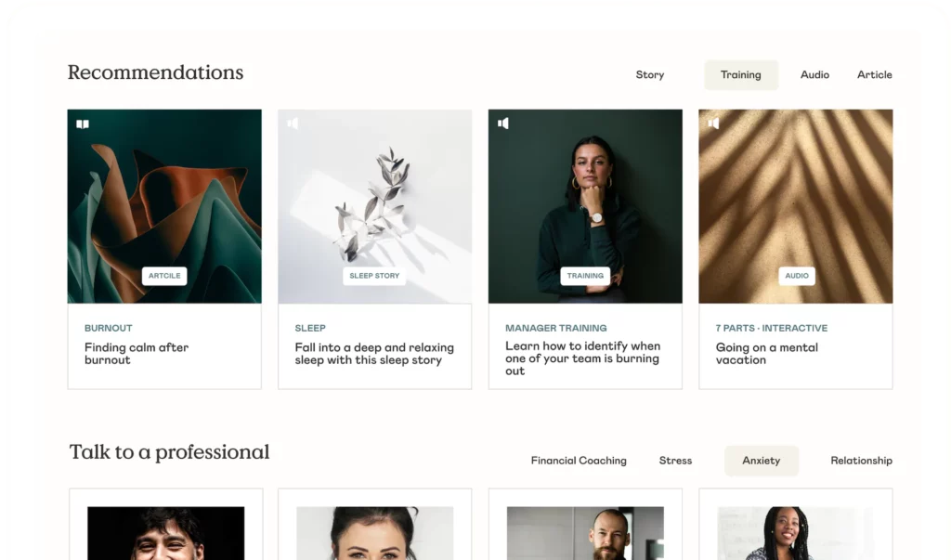Click the TRAINING badge on the portrait card
This screenshot has width=951, height=560.
584,275
